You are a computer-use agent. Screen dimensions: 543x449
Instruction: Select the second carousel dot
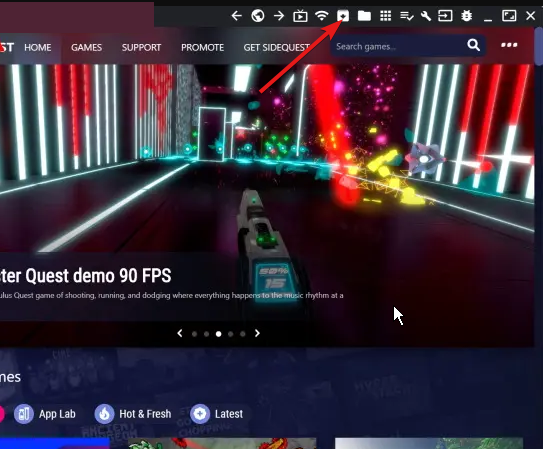(x=206, y=334)
